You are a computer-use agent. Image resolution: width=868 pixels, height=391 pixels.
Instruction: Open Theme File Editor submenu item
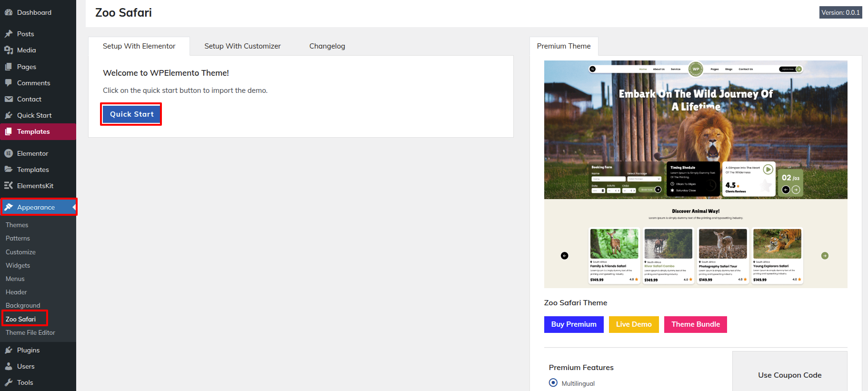click(x=30, y=332)
